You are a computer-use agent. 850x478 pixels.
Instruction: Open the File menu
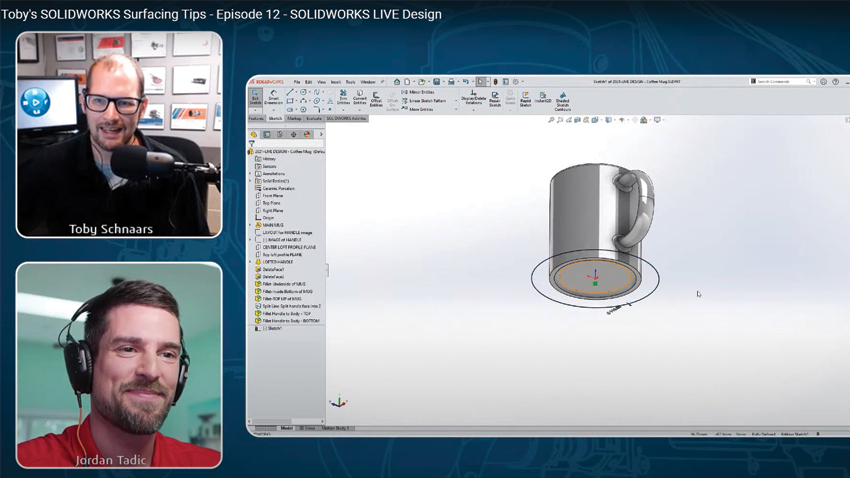(x=297, y=82)
